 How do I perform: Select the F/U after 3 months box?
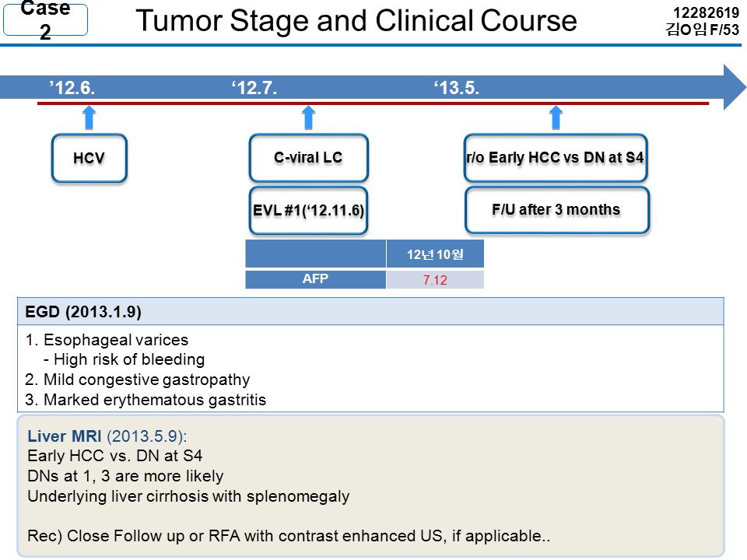[x=557, y=210]
